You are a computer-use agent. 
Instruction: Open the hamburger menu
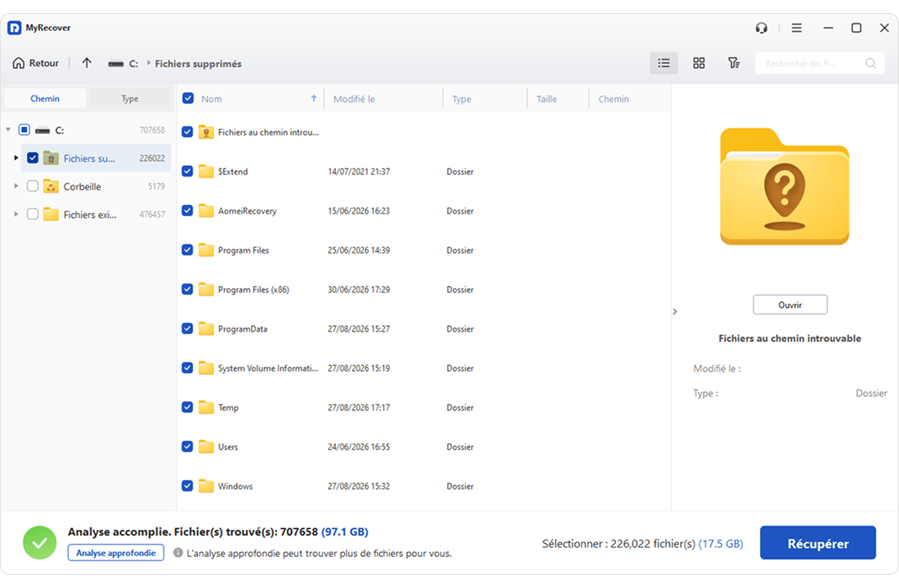[x=796, y=28]
